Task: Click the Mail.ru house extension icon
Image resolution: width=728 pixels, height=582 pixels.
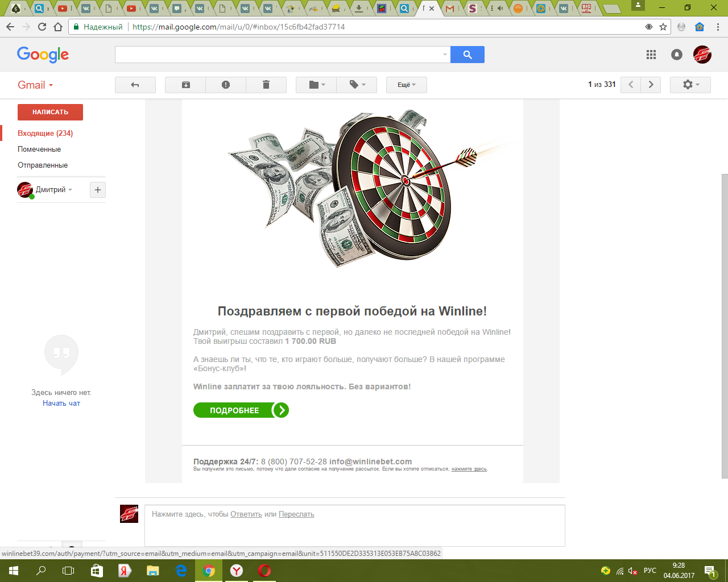Action: (700, 27)
